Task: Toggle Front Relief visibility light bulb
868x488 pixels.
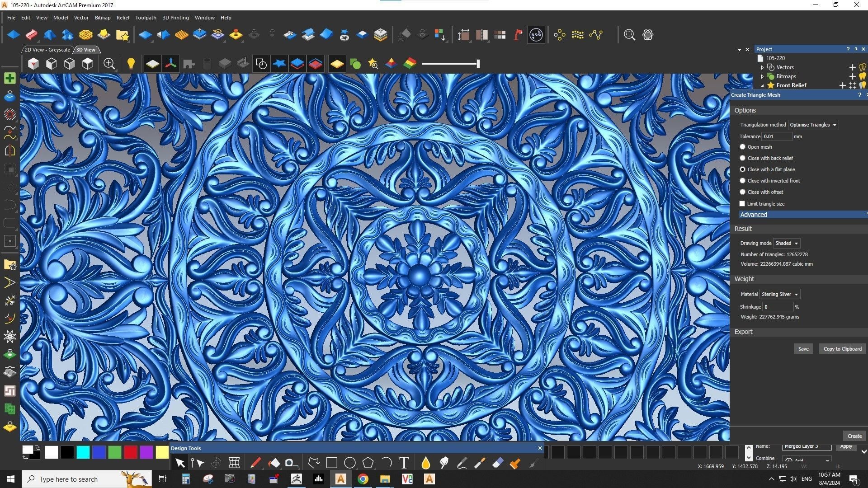Action: pyautogui.click(x=863, y=85)
